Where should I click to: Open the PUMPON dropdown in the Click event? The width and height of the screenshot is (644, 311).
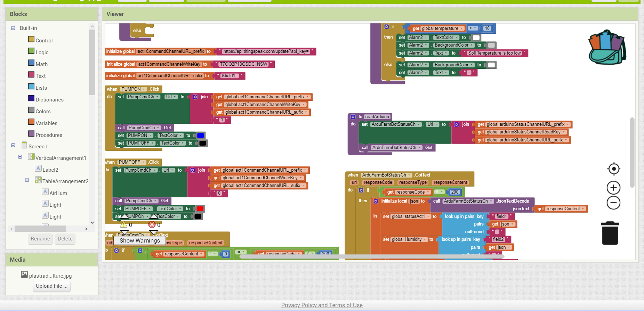coord(134,89)
